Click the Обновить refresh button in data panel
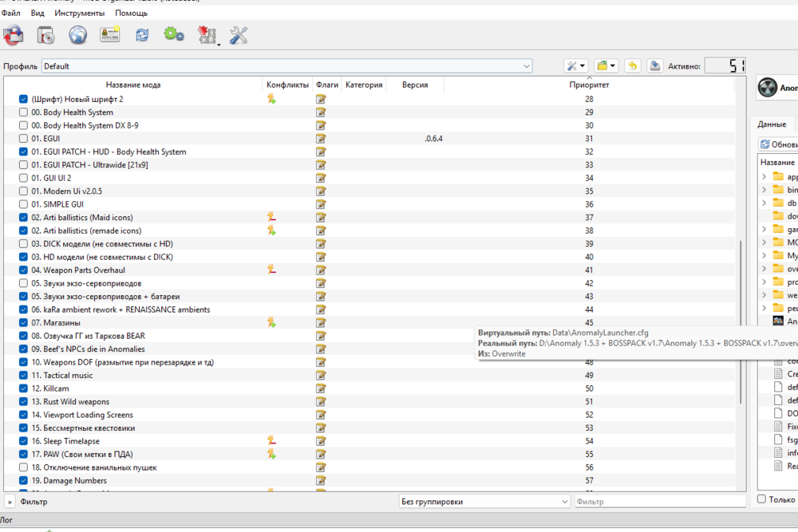 tap(778, 144)
